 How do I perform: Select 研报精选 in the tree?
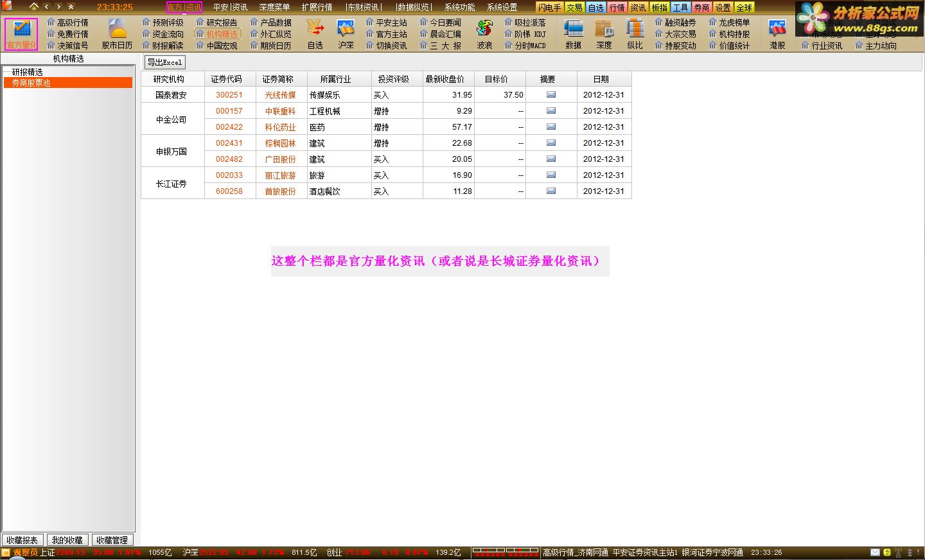28,72
